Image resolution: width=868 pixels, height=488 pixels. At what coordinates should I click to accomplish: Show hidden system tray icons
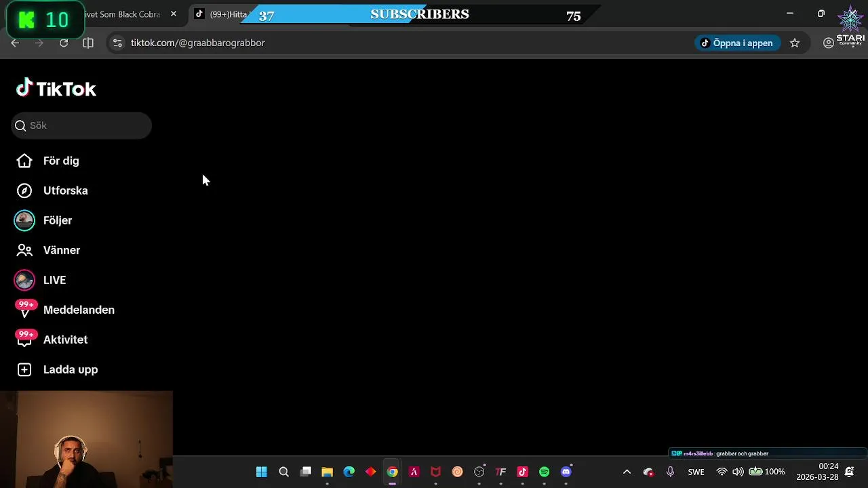(627, 472)
